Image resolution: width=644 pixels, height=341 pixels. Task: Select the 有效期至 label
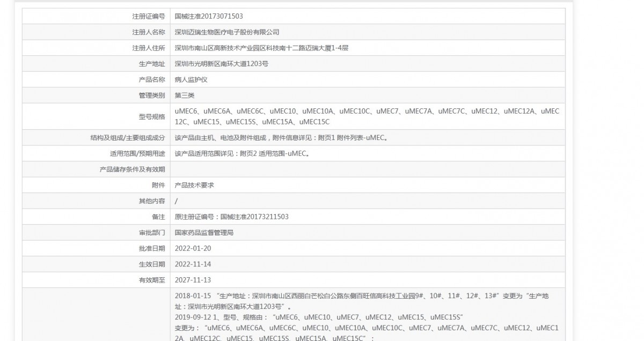[152, 280]
